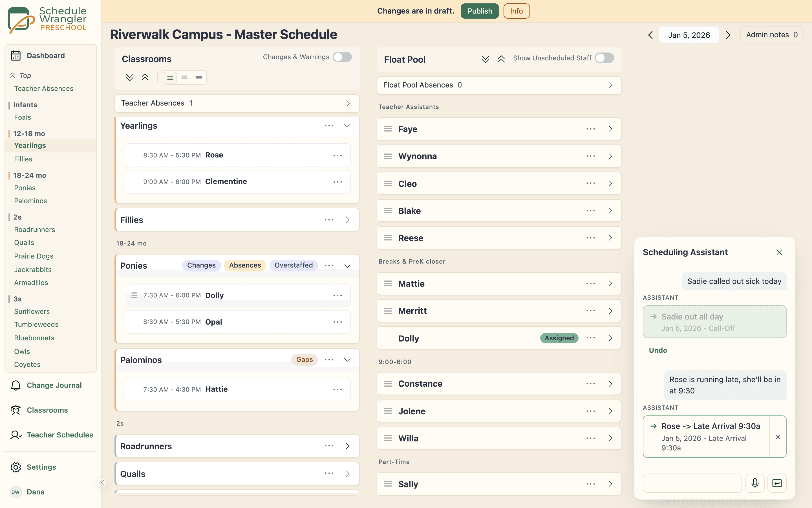Image resolution: width=812 pixels, height=508 pixels.
Task: Grab the drag handle for Wynonna
Action: [x=388, y=156]
